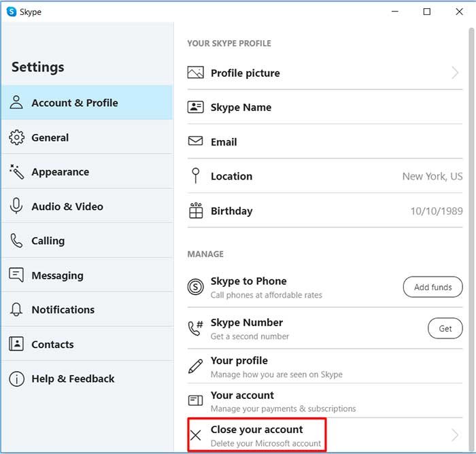Open the Profile picture row
The width and height of the screenshot is (476, 454).
tap(325, 73)
